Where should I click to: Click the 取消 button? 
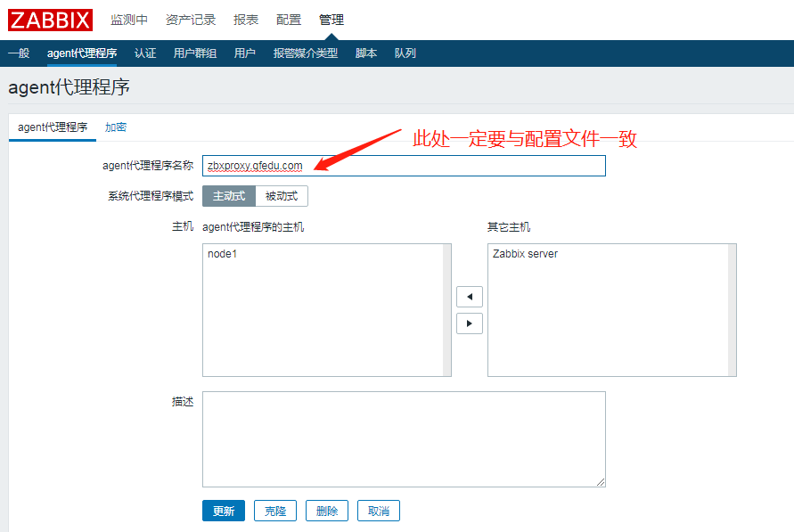[x=379, y=511]
